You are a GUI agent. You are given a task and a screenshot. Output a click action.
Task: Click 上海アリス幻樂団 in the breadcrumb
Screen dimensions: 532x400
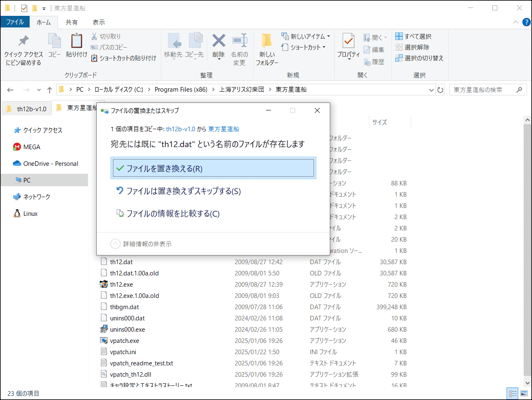click(x=242, y=90)
